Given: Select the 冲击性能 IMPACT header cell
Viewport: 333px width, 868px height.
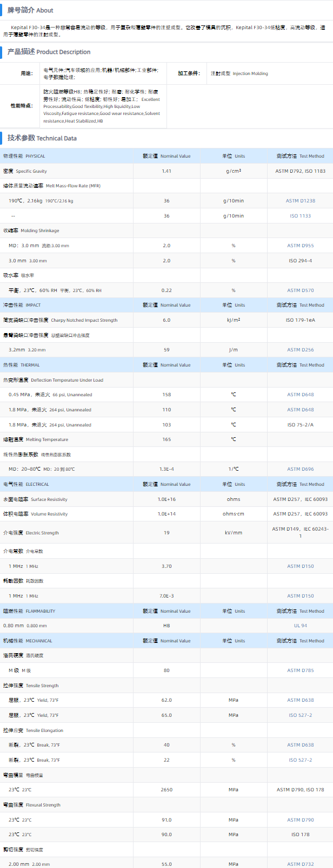Looking at the screenshot, I should point(66,305).
